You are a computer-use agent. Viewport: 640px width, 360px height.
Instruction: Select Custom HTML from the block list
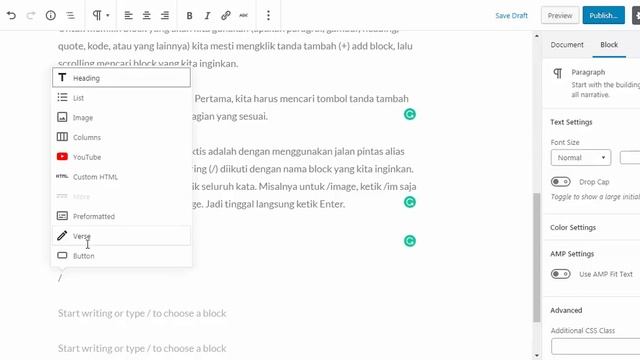coord(121,177)
